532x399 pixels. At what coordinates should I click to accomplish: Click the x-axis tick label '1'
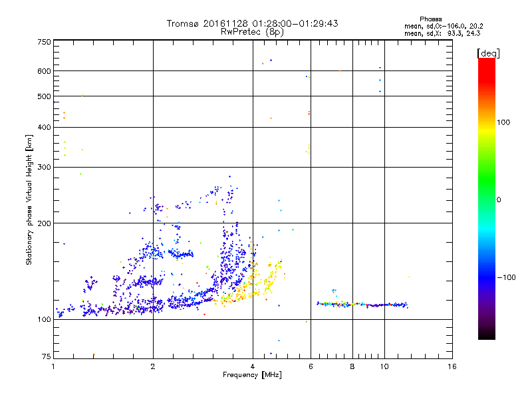pos(53,366)
